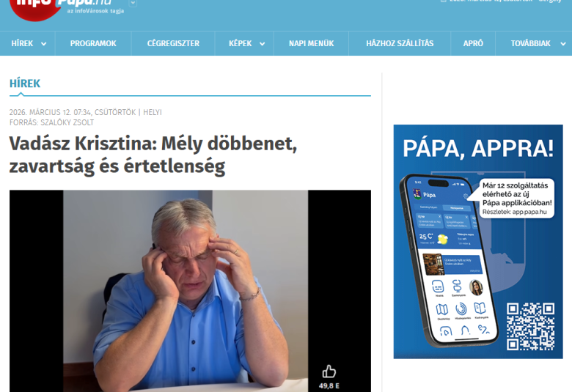Click the QR code in Pápa ad

(530, 326)
